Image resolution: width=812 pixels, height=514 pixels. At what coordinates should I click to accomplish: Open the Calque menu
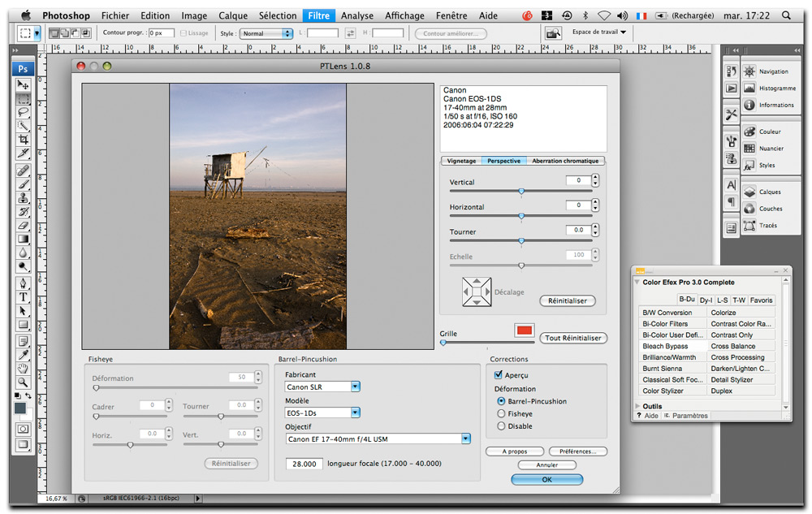tap(232, 15)
